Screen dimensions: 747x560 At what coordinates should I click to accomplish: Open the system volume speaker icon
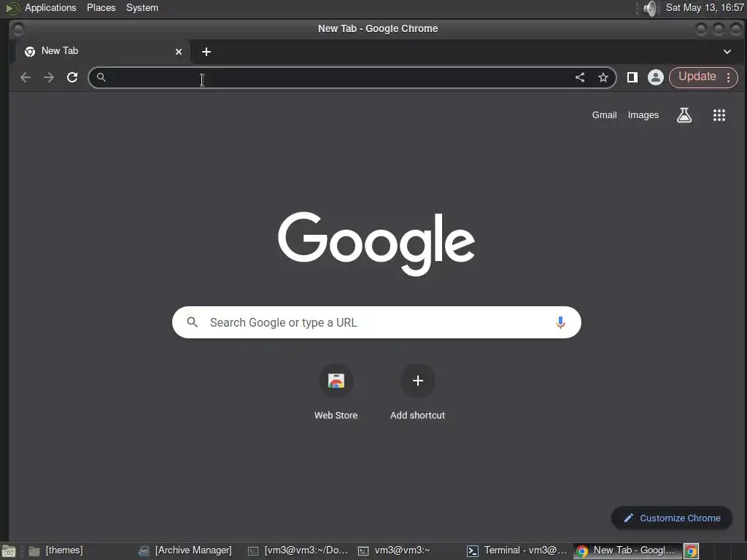650,8
